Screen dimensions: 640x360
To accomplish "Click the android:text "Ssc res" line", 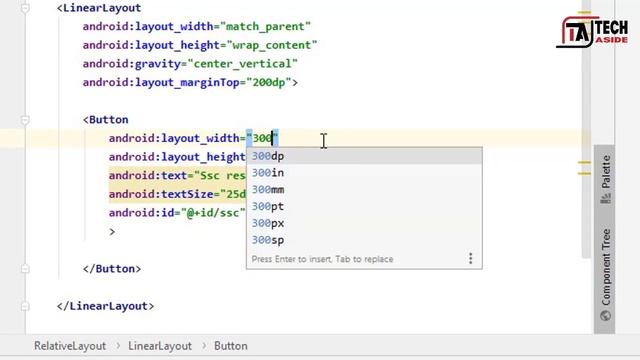I will [177, 176].
